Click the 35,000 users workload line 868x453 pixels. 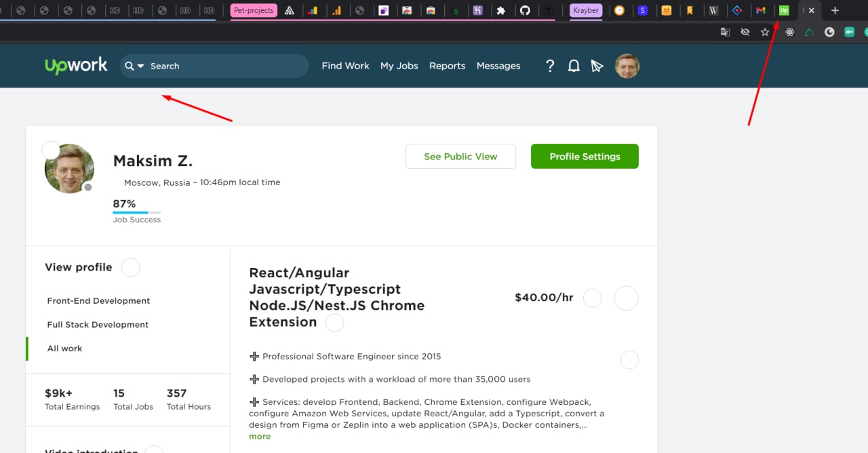pos(390,379)
